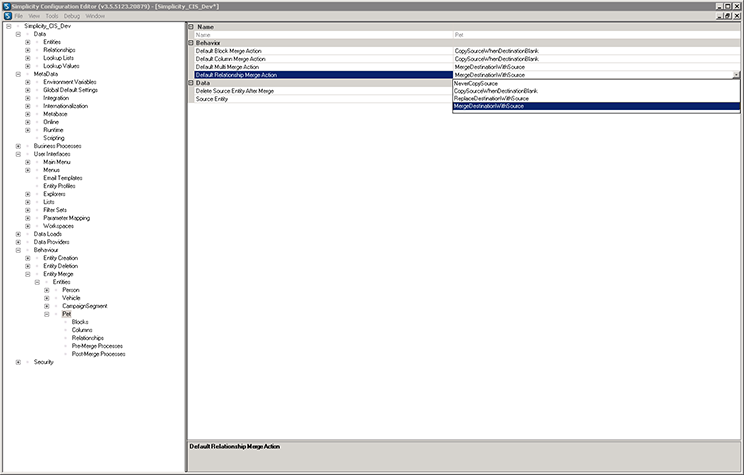Select Blocks under the Pet entity
The width and height of the screenshot is (744, 475).
(x=80, y=322)
